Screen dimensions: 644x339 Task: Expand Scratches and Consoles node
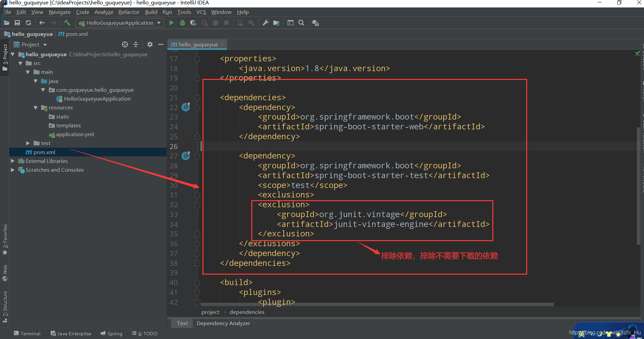point(13,170)
